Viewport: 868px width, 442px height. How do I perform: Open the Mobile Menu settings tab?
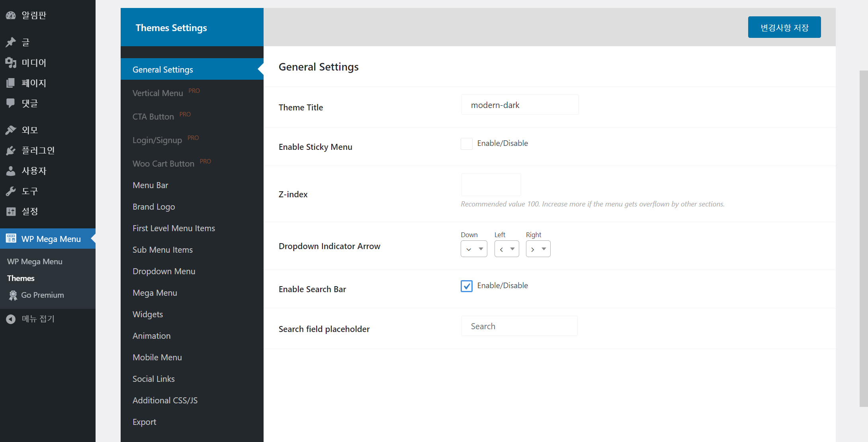(157, 357)
